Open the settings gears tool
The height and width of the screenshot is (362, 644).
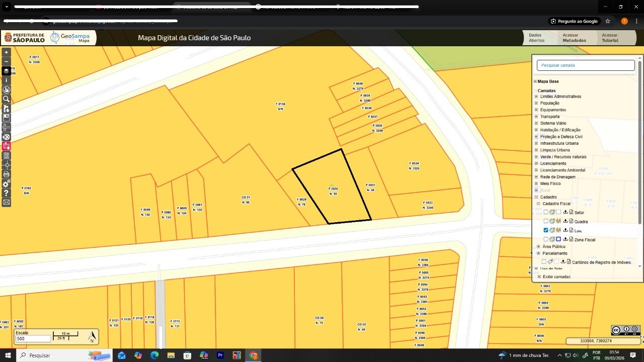[7, 184]
